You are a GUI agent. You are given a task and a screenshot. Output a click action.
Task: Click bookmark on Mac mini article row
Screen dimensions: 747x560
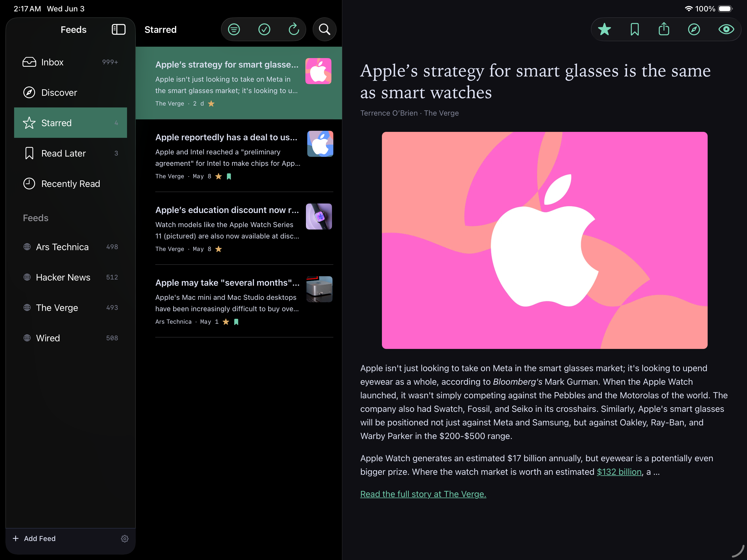236,322
